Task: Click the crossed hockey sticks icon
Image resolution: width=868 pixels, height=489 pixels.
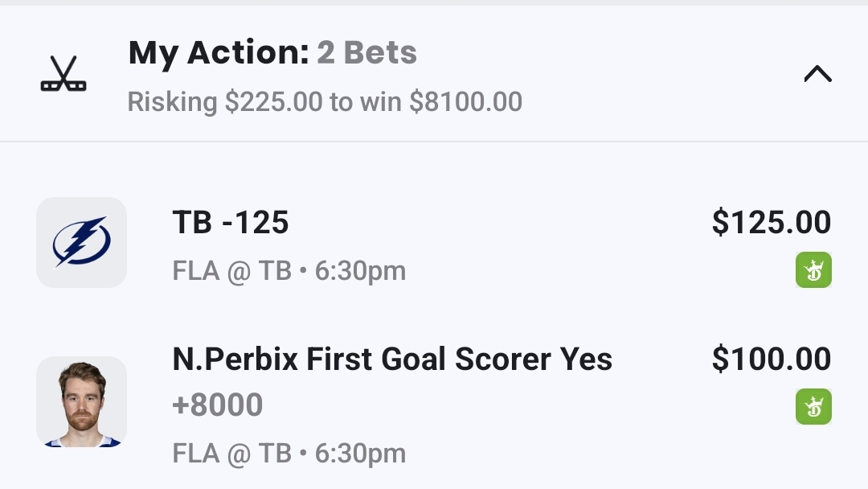Action: [x=63, y=74]
